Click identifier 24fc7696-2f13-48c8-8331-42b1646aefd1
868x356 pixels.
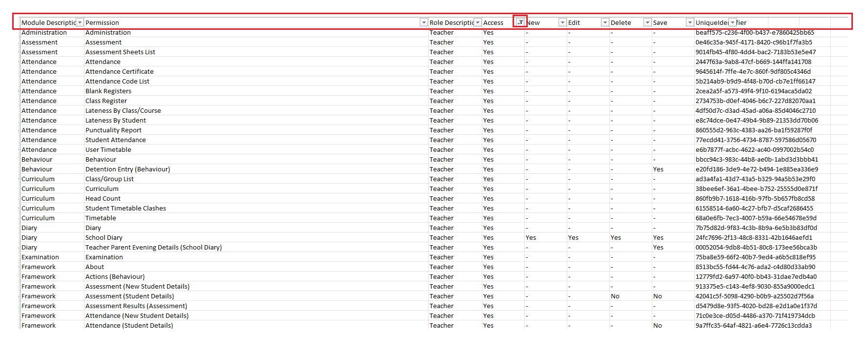754,237
